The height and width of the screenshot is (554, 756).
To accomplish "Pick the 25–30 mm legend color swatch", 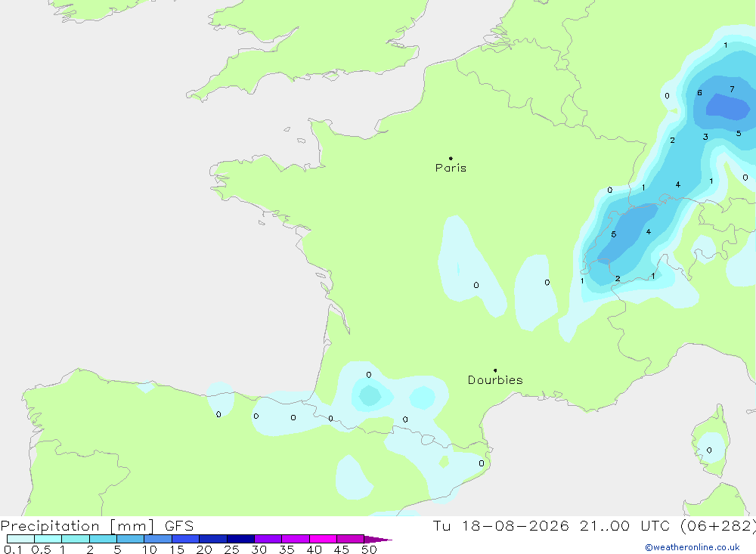I will (x=240, y=539).
